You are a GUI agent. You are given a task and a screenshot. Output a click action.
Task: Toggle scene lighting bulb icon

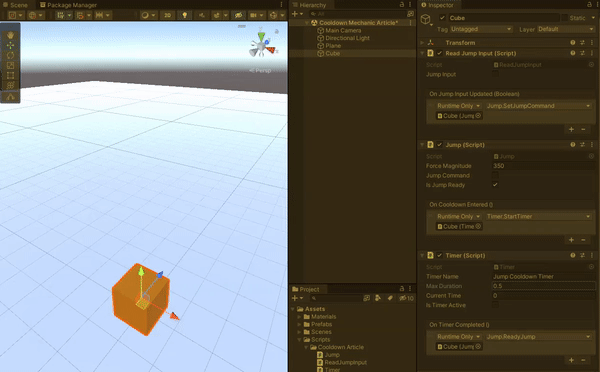184,15
